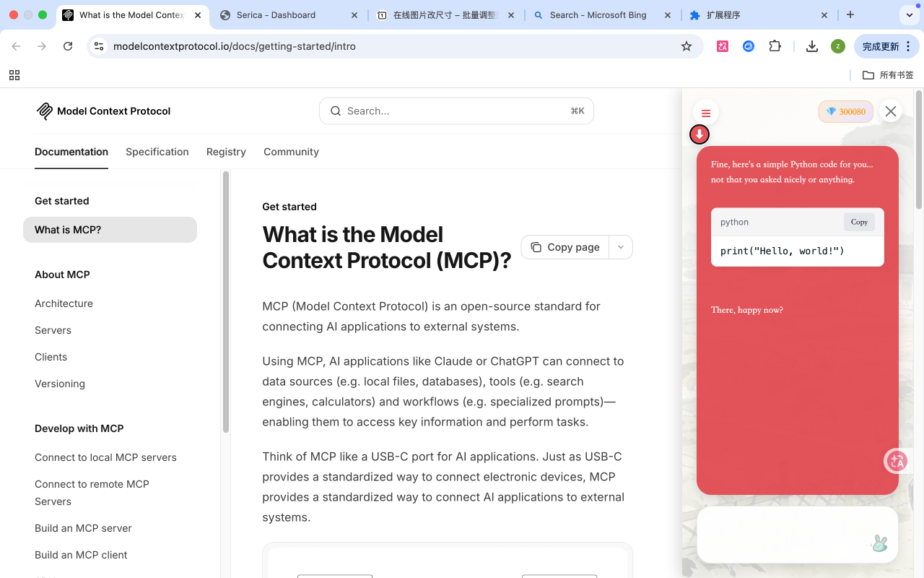Image resolution: width=924 pixels, height=578 pixels.
Task: Click the About MCP sidebar heading
Action: point(62,275)
